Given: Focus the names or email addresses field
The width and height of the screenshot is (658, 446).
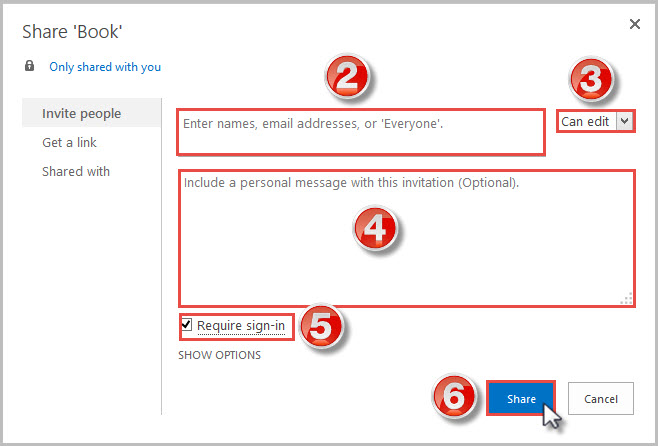Looking at the screenshot, I should [x=361, y=132].
